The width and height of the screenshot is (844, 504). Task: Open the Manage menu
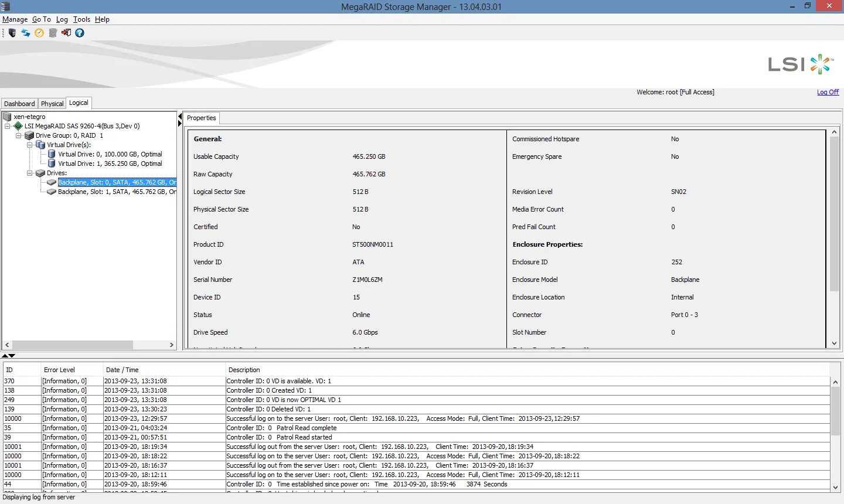15,19
